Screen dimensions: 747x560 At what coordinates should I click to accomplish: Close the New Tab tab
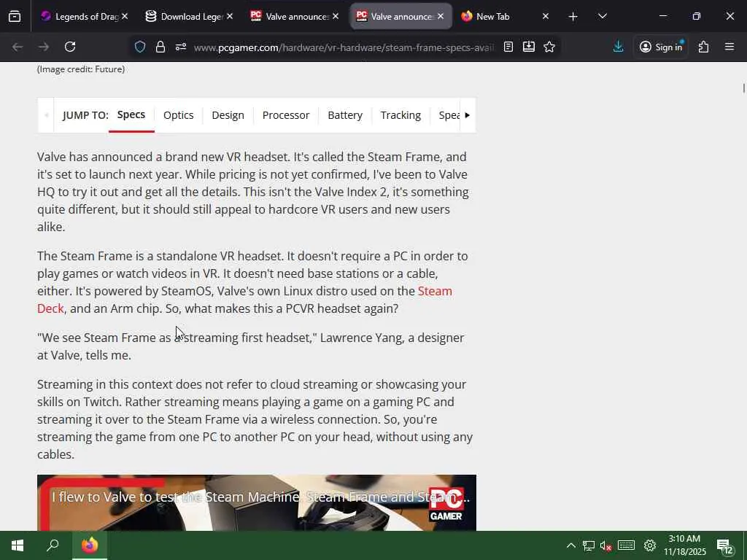546,17
